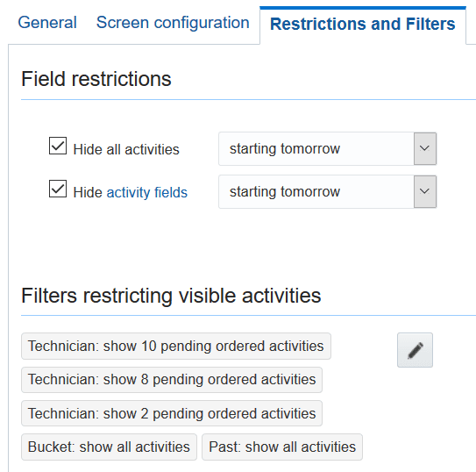
Task: Select the Hide all activities 'starting tomorrow' combo box
Action: click(328, 148)
